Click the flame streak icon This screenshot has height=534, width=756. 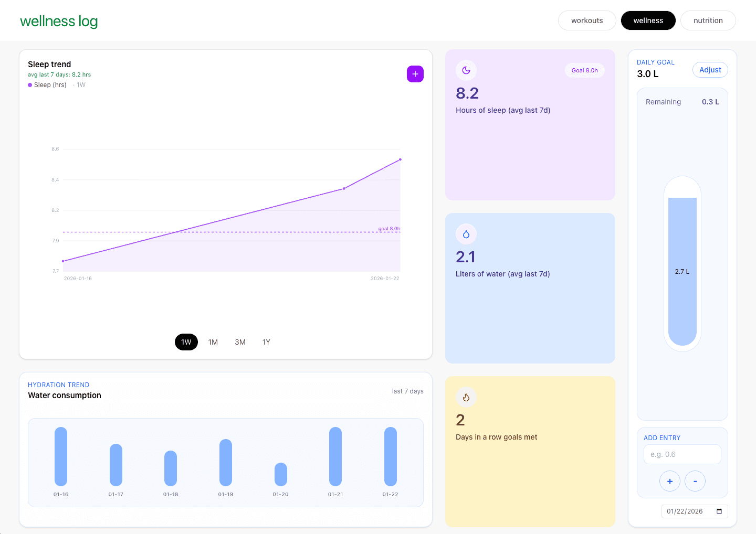click(466, 397)
